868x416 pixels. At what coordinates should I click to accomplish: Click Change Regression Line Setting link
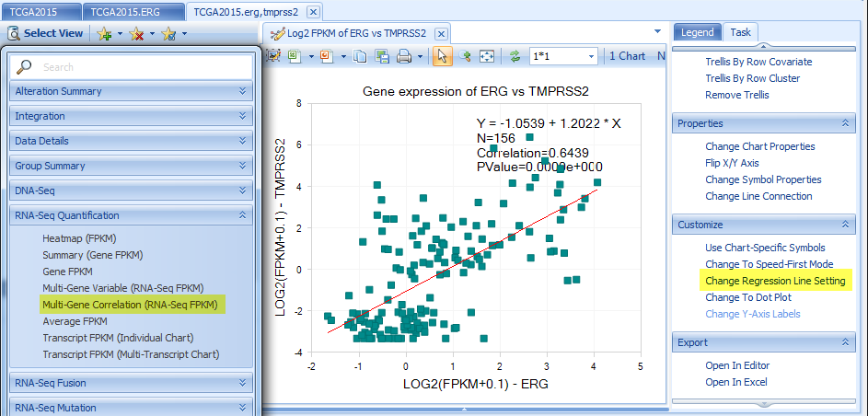pyautogui.click(x=775, y=281)
